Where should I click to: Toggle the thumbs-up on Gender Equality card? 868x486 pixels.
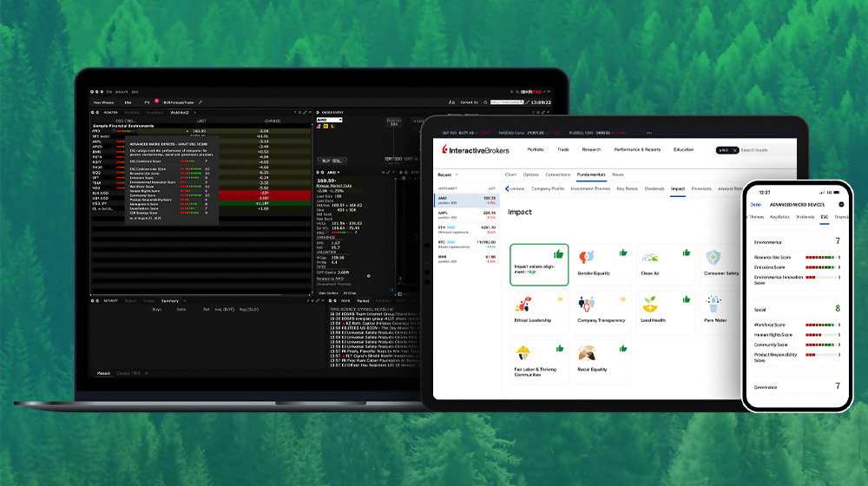[x=622, y=253]
